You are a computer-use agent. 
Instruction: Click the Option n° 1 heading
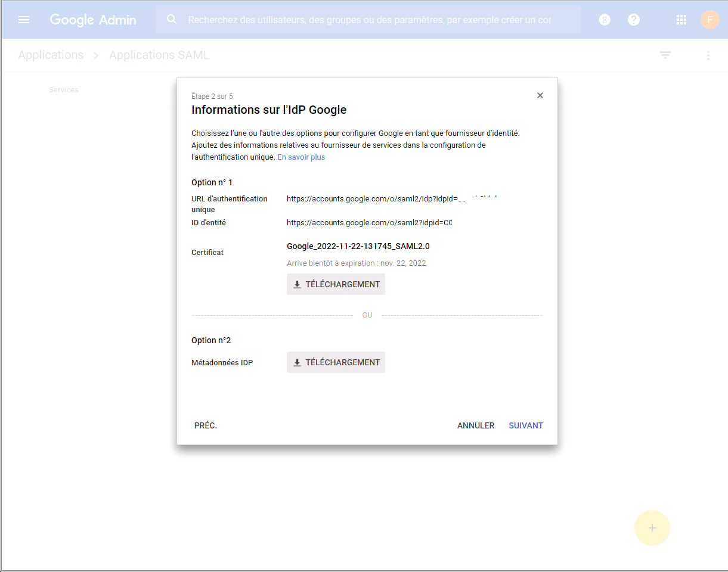(x=212, y=182)
